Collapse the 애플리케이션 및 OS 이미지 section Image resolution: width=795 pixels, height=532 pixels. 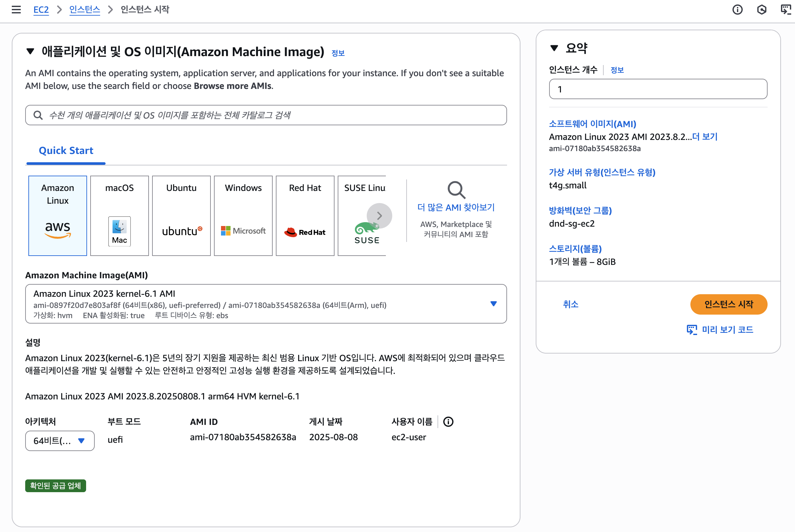(x=30, y=51)
